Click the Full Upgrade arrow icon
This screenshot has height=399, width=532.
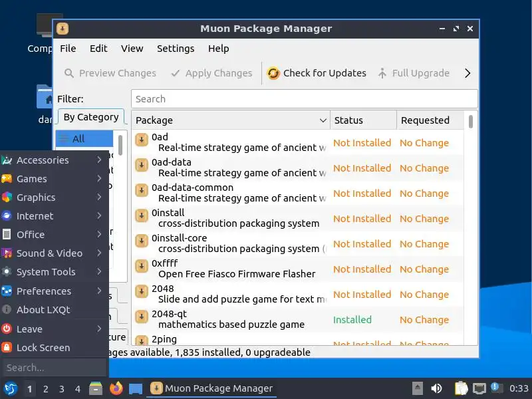(382, 73)
